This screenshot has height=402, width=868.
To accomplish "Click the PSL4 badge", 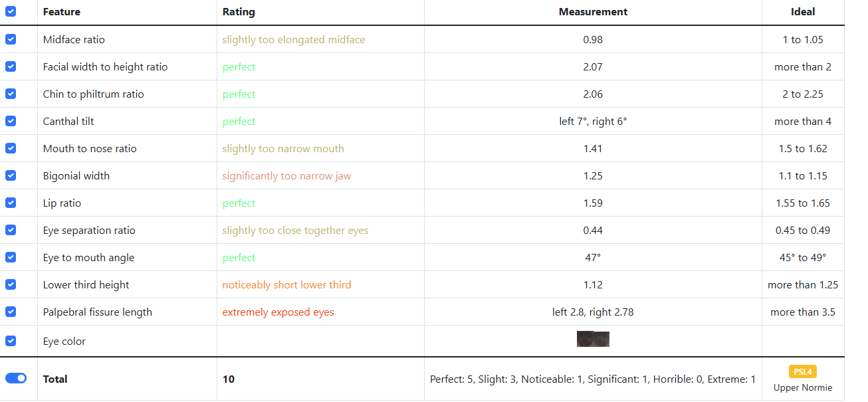I will pyautogui.click(x=803, y=371).
